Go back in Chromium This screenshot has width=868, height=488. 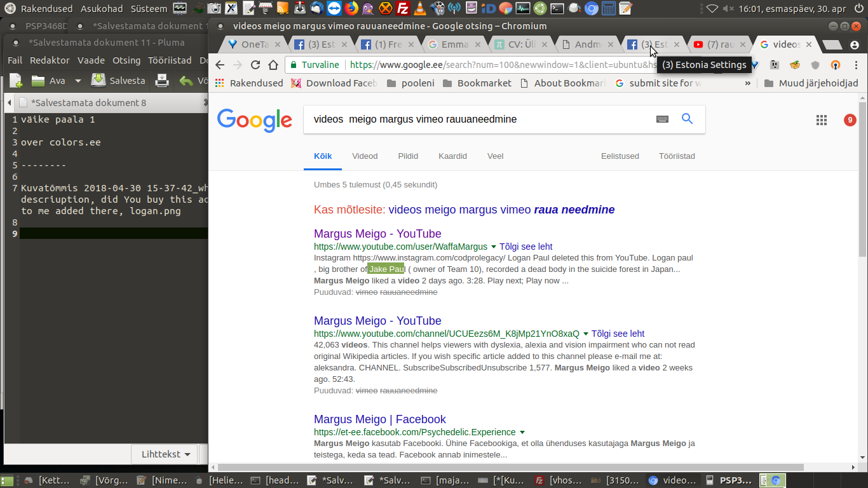pyautogui.click(x=220, y=65)
